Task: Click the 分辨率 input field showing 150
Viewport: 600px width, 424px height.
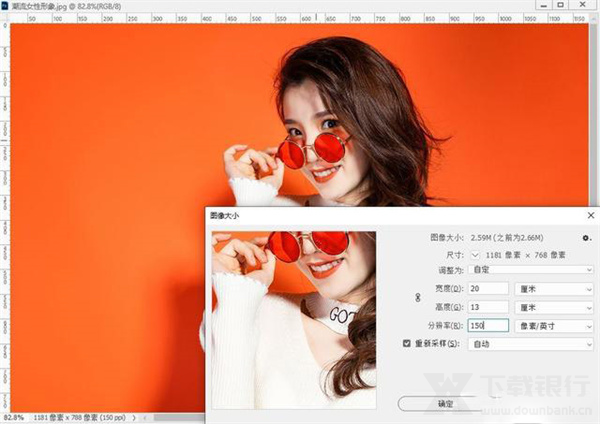Action: coord(489,325)
